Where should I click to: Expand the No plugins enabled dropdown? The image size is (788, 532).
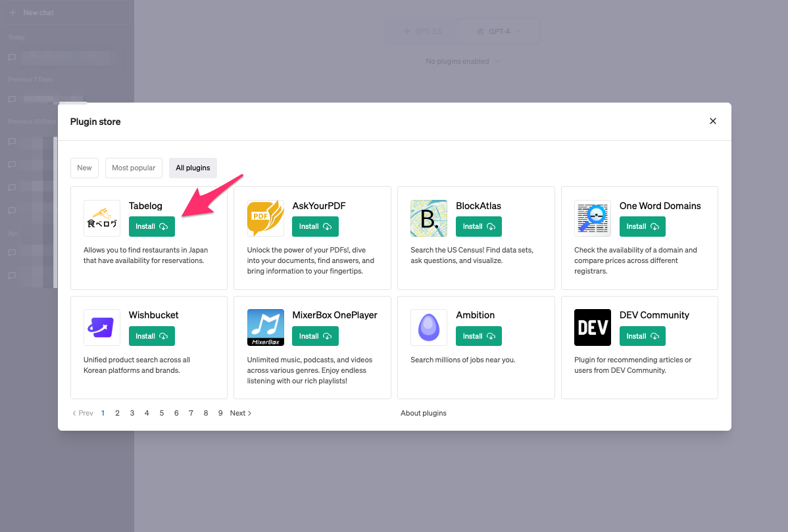tap(463, 61)
